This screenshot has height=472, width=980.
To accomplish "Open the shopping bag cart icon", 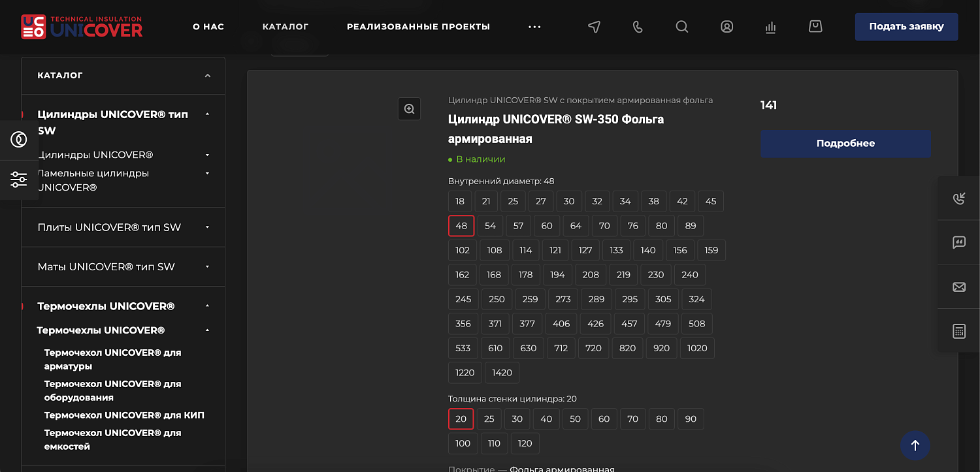I will pos(815,27).
